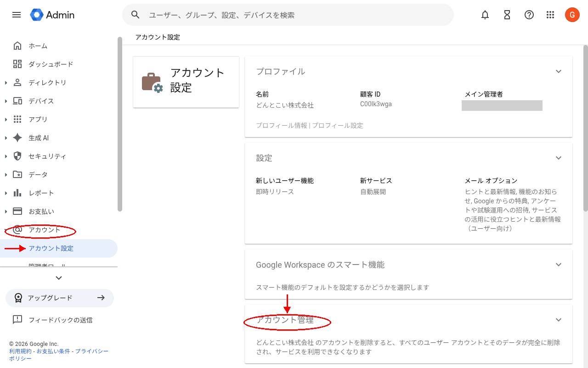The width and height of the screenshot is (588, 368).
Task: Open the notifications bell
Action: (x=485, y=15)
